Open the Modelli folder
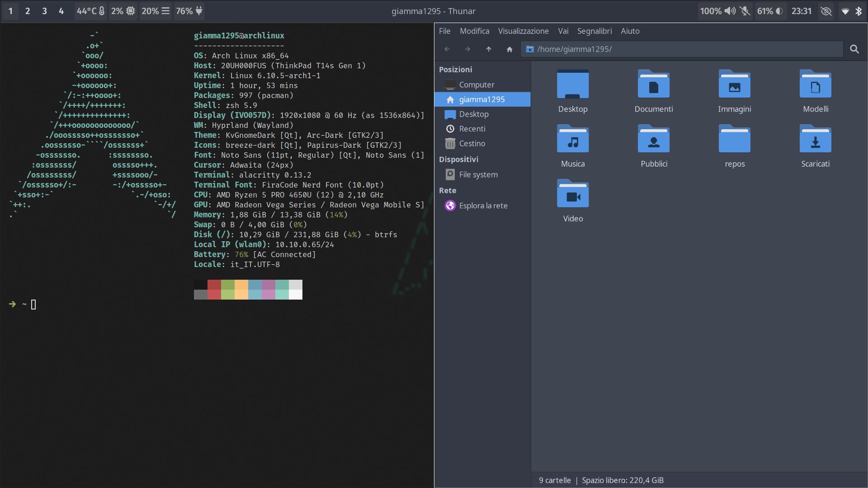Screen dimensions: 868x488 tap(816, 84)
